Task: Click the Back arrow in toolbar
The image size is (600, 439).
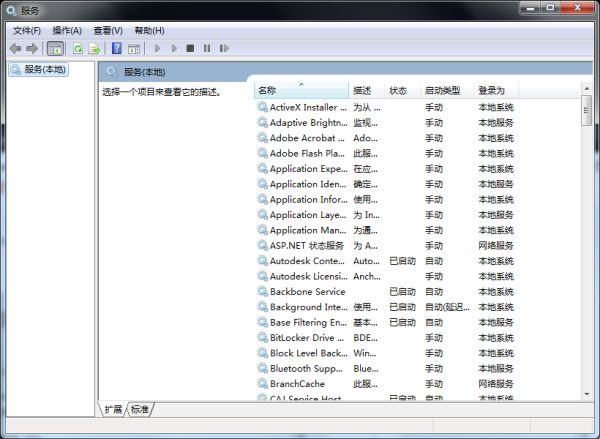Action: pos(15,48)
